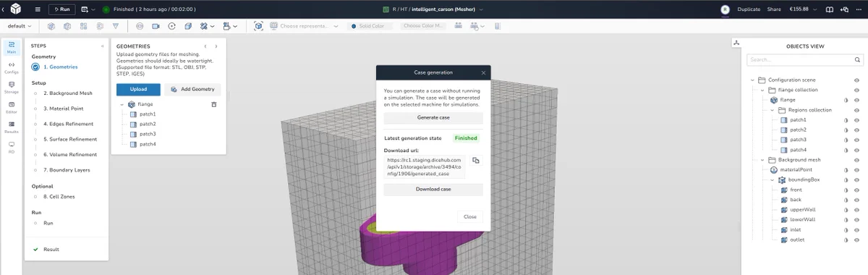Open the documentation book icon
This screenshot has width=868, height=275.
[829, 9]
